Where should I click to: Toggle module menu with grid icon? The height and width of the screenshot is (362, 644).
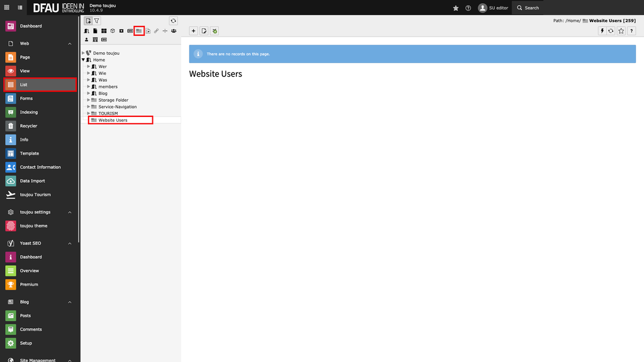coord(6,8)
